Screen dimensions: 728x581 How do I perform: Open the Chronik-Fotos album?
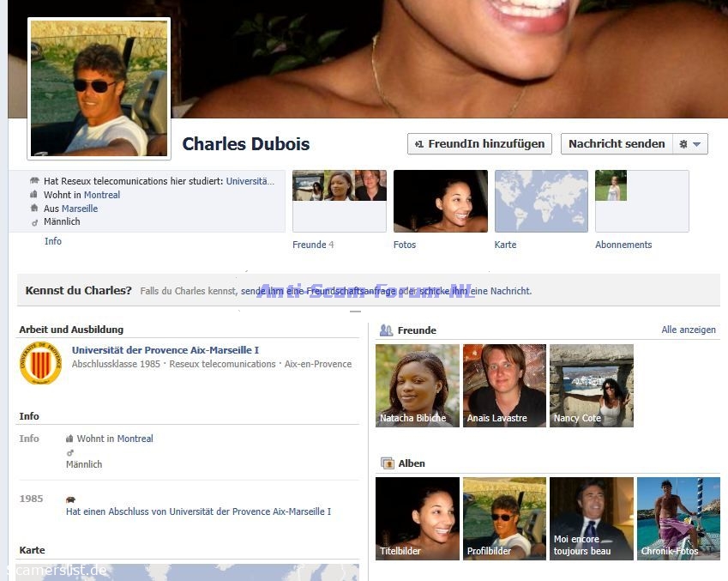click(677, 518)
